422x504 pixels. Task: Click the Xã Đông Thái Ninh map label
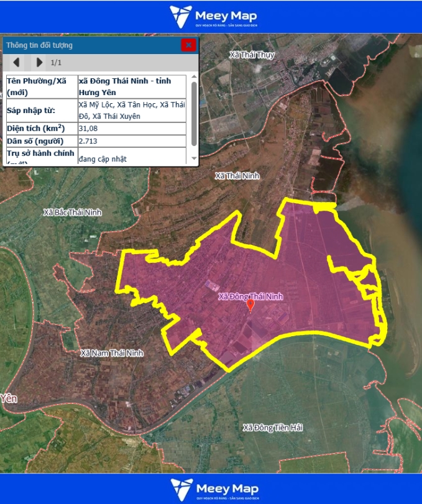(x=250, y=296)
